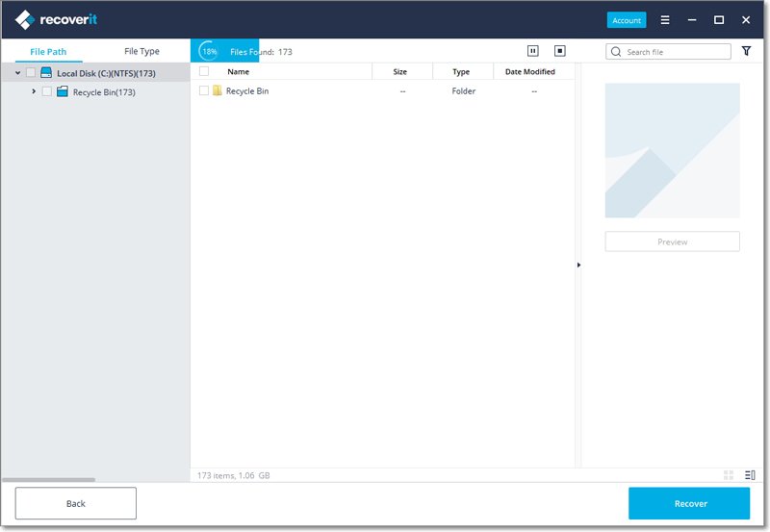
Task: Minimize the Recoverit window
Action: pos(692,20)
